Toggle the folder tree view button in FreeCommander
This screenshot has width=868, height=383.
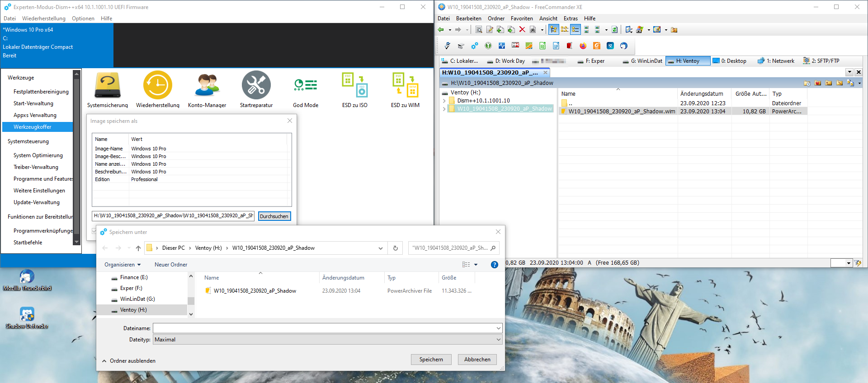554,30
